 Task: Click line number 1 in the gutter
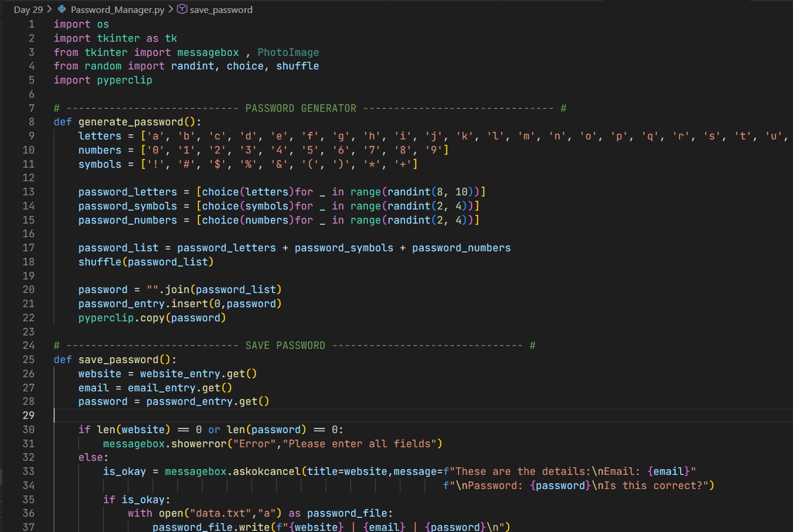[32, 24]
